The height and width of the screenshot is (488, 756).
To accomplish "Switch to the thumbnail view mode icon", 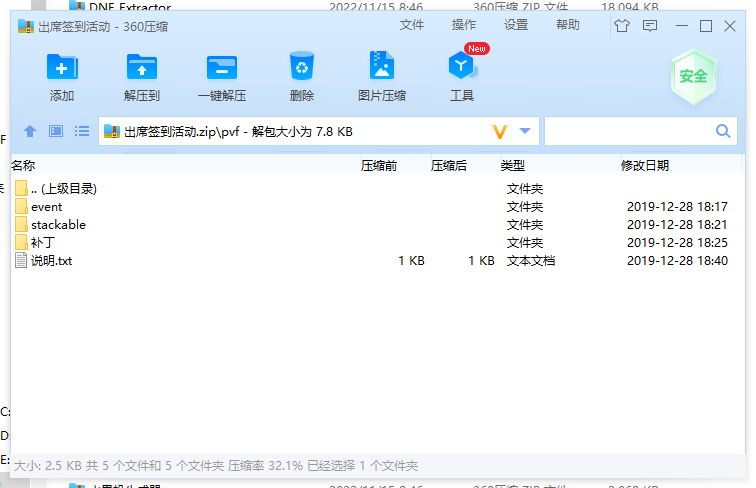I will (56, 132).
